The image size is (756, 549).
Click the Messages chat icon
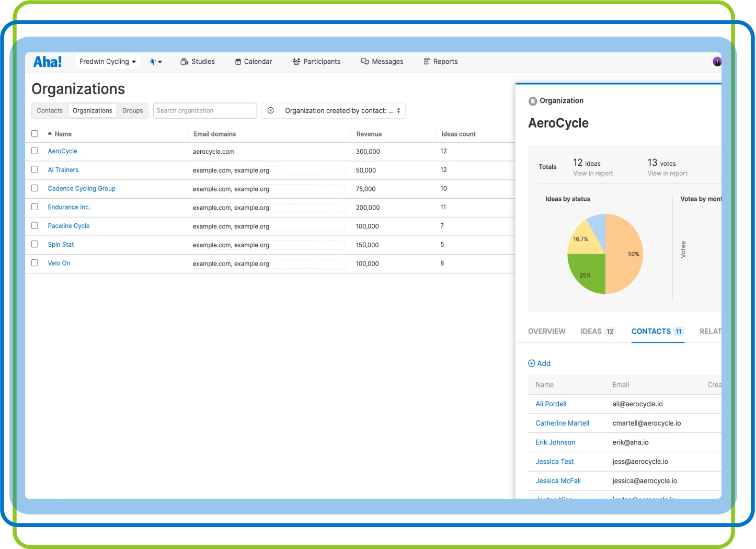click(365, 62)
